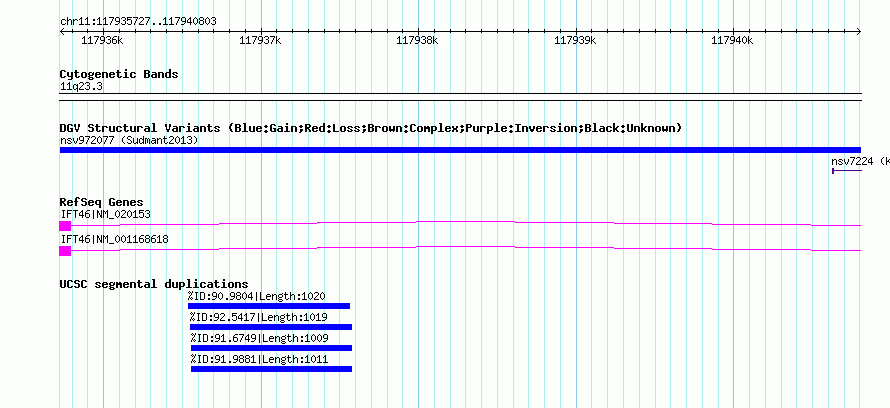This screenshot has height=408, width=890.
Task: Click the chr11:117935727..117940803 coordinate label
Action: (138, 21)
